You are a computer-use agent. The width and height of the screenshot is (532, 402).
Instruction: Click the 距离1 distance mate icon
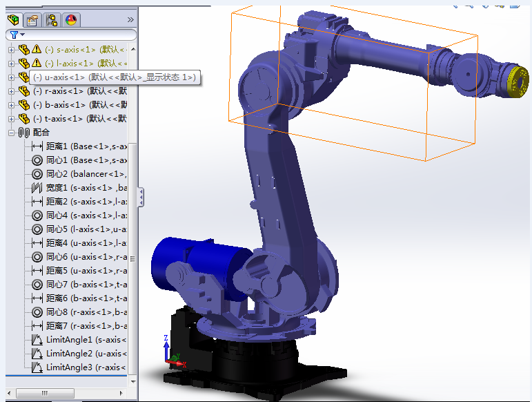(x=37, y=146)
